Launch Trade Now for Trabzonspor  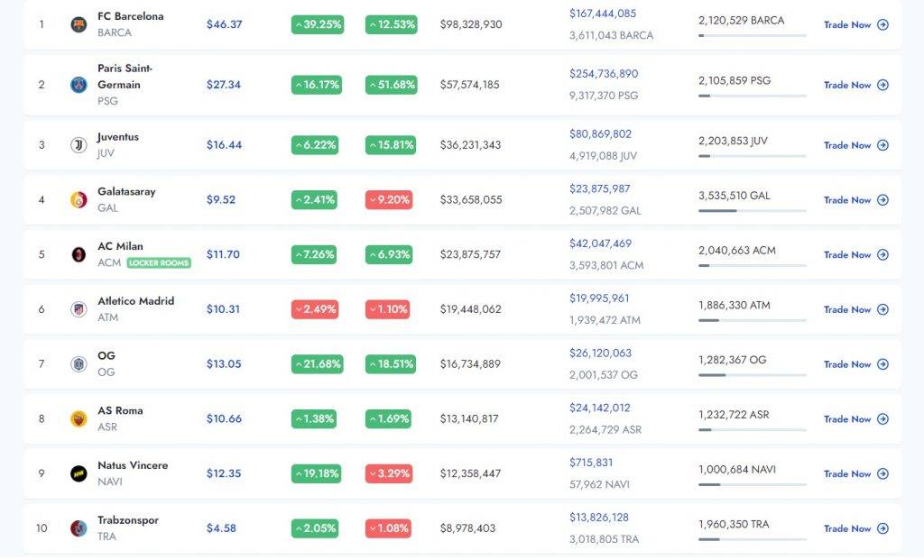tap(855, 528)
